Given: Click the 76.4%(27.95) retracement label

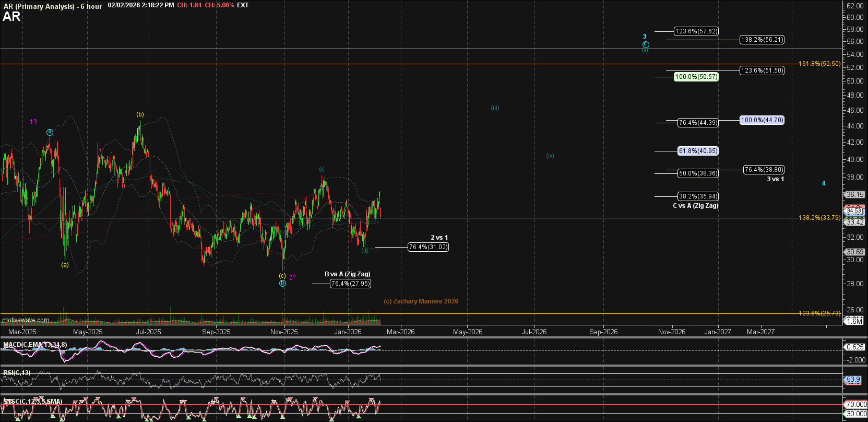Looking at the screenshot, I should [350, 284].
